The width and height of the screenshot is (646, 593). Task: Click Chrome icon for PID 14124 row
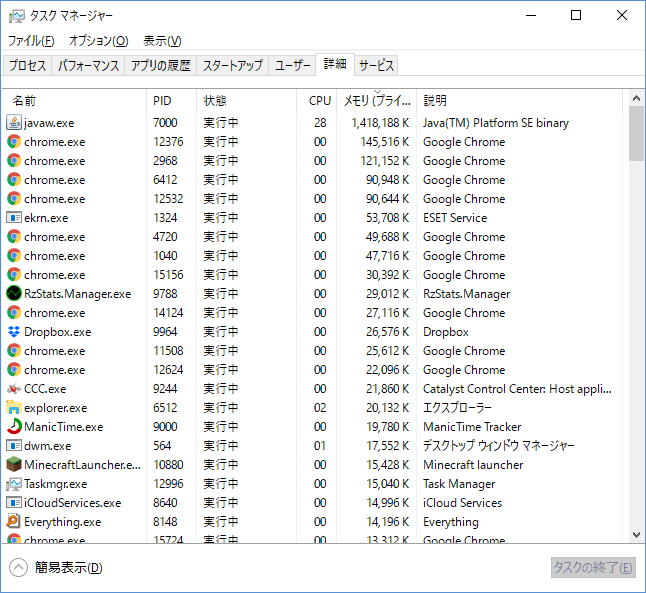[14, 313]
